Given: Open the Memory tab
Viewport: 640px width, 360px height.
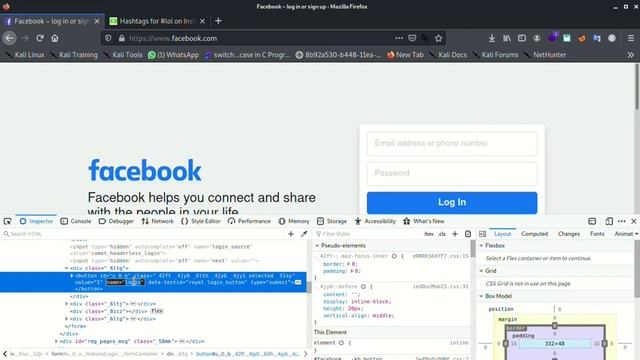Looking at the screenshot, I should pos(294,221).
